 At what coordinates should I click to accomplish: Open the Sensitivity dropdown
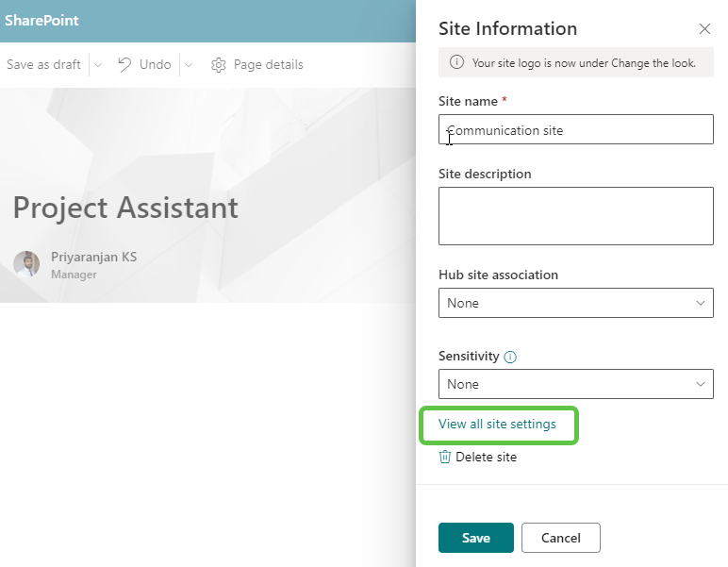point(575,384)
